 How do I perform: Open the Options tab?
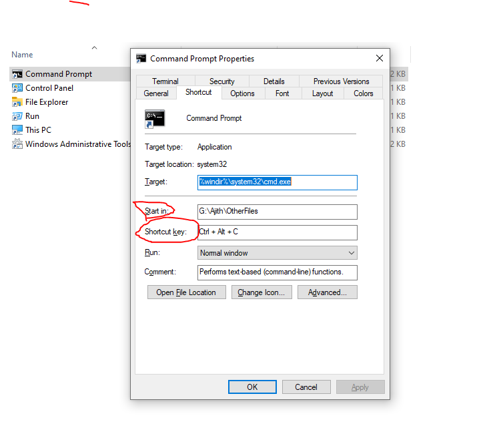[x=242, y=93]
